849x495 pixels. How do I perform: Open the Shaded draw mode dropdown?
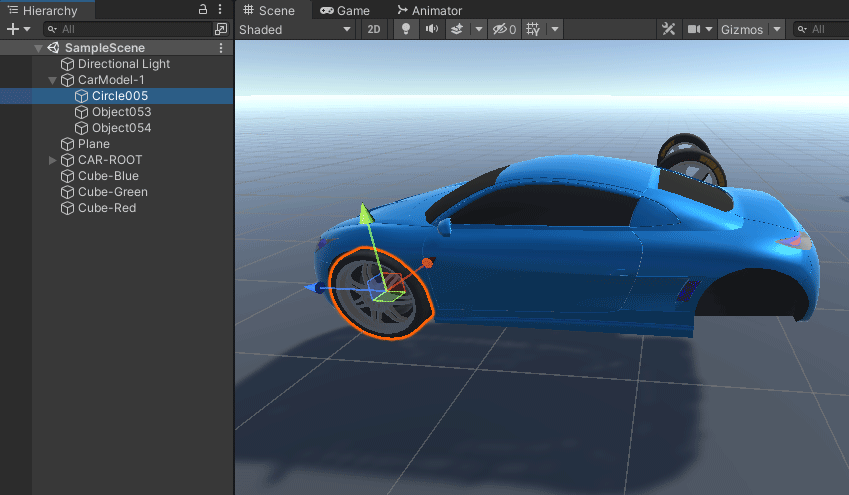coord(295,30)
